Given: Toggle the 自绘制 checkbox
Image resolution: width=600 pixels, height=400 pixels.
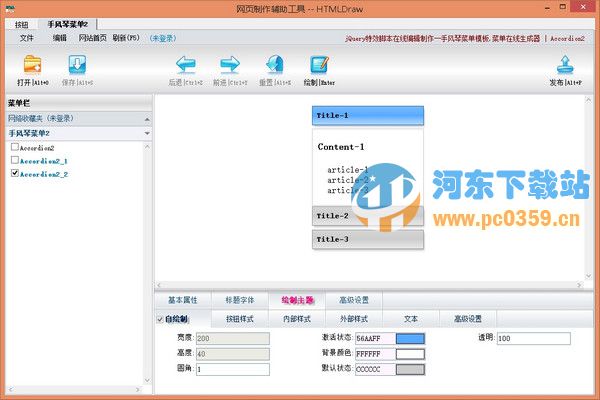Looking at the screenshot, I should (x=160, y=319).
